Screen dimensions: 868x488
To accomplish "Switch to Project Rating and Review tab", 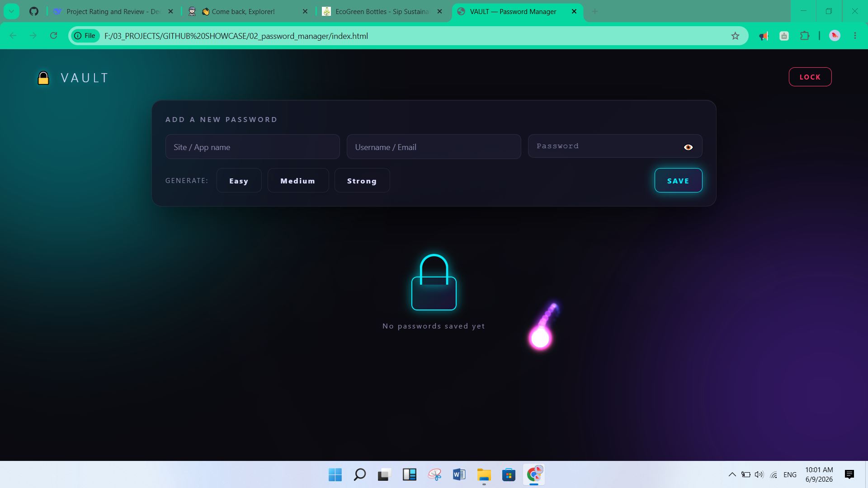I will 113,11.
